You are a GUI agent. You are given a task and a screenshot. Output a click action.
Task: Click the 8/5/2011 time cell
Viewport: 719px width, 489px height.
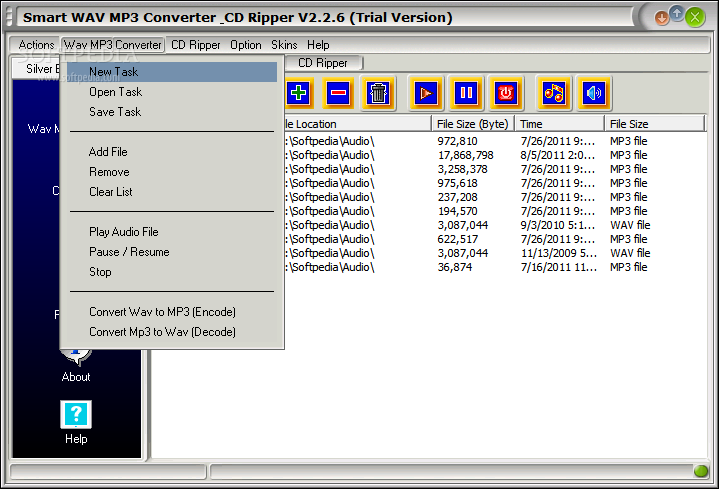pyautogui.click(x=558, y=155)
